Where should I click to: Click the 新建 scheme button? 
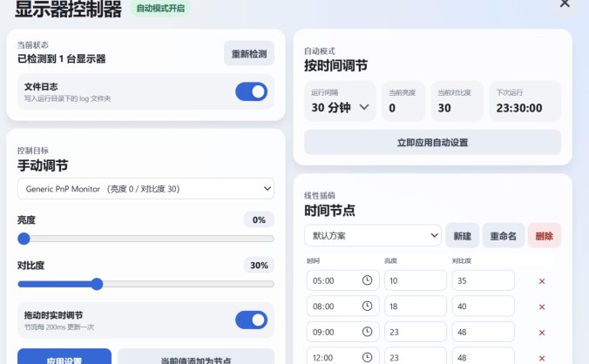point(462,236)
